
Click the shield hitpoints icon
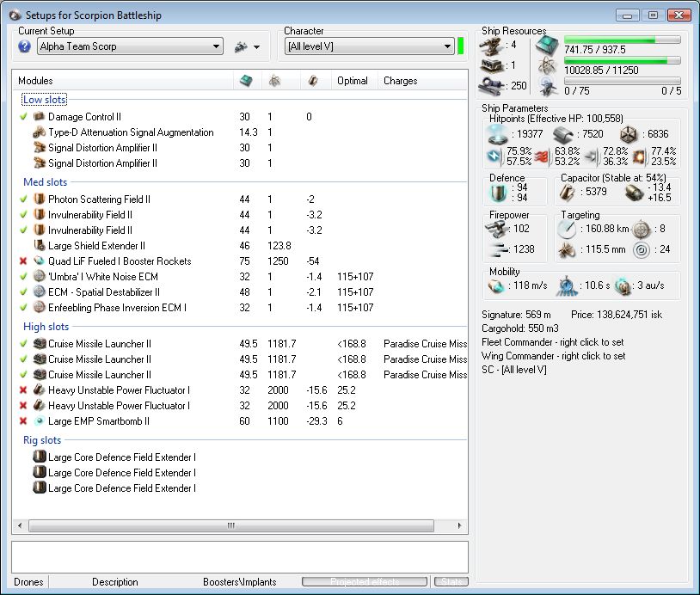(495, 133)
